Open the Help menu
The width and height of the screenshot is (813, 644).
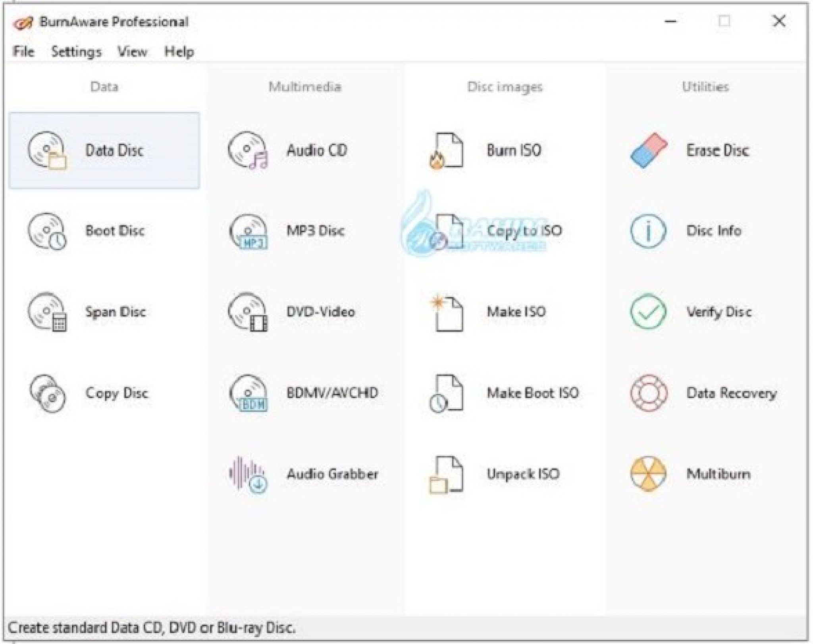pos(179,52)
